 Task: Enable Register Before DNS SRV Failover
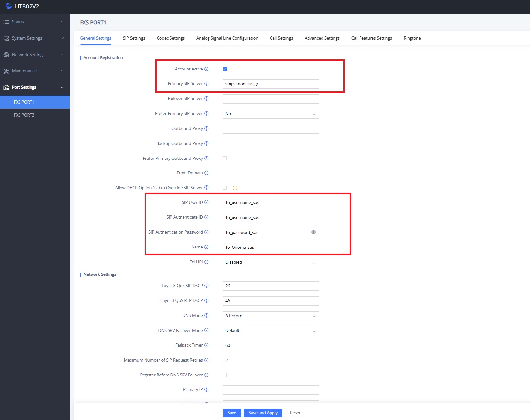(x=225, y=375)
